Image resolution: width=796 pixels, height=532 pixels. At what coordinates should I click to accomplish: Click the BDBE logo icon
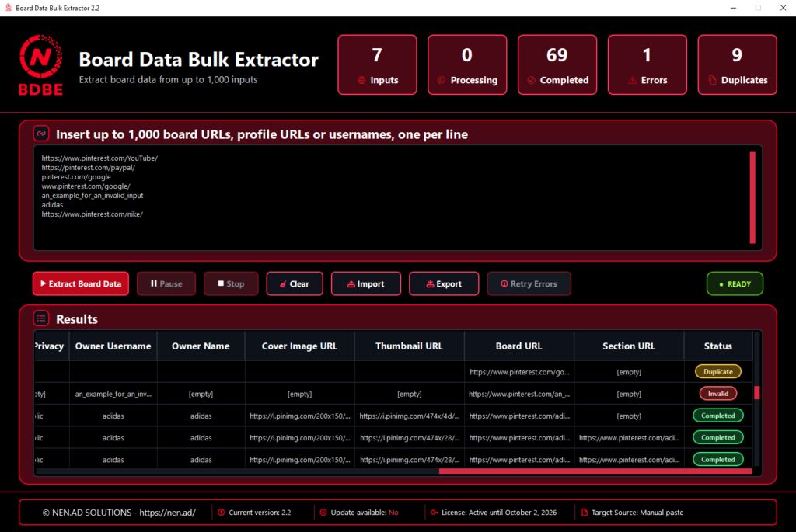coord(40,64)
